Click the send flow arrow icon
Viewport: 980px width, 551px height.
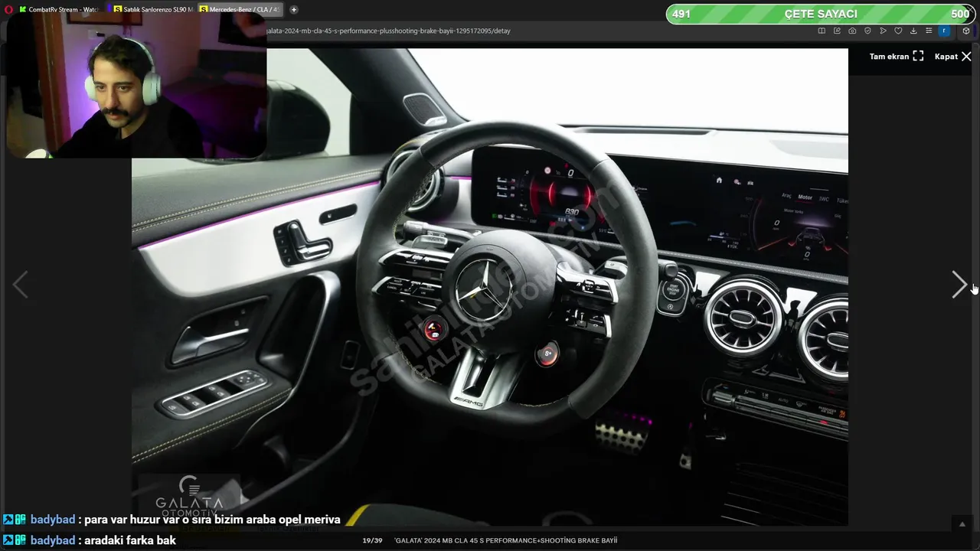pyautogui.click(x=883, y=31)
